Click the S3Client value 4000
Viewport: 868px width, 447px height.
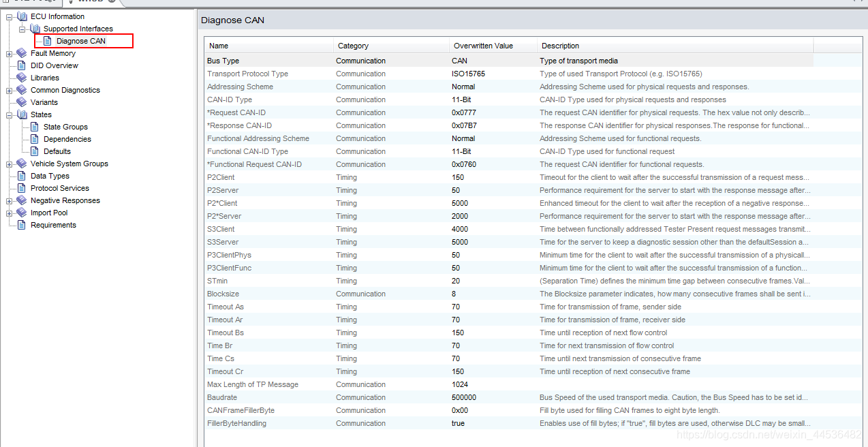[x=461, y=229]
